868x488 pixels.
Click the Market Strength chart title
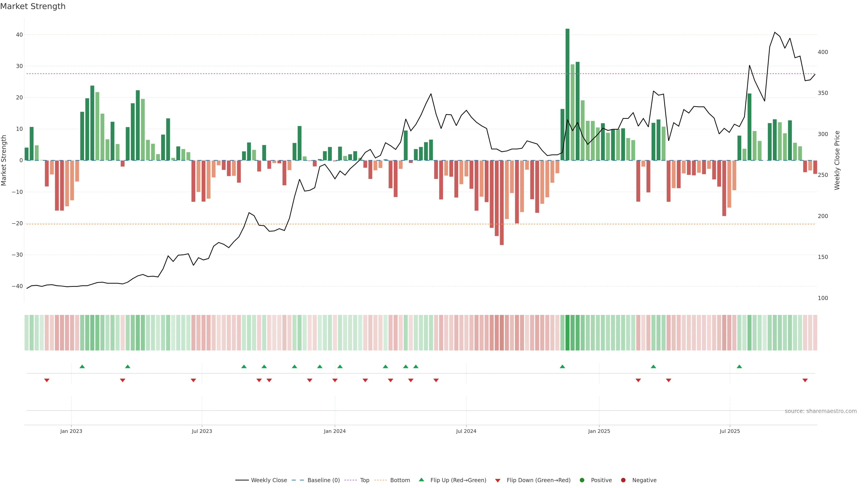[x=33, y=6]
